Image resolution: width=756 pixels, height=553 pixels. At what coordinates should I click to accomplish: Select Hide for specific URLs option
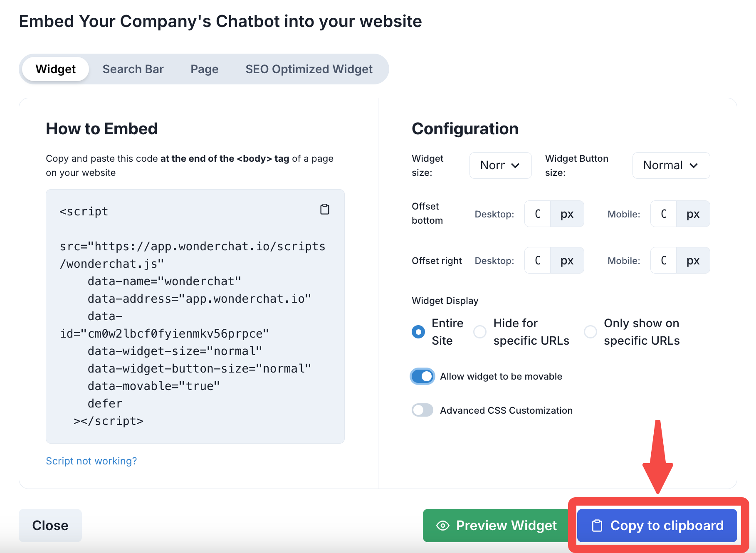(480, 332)
